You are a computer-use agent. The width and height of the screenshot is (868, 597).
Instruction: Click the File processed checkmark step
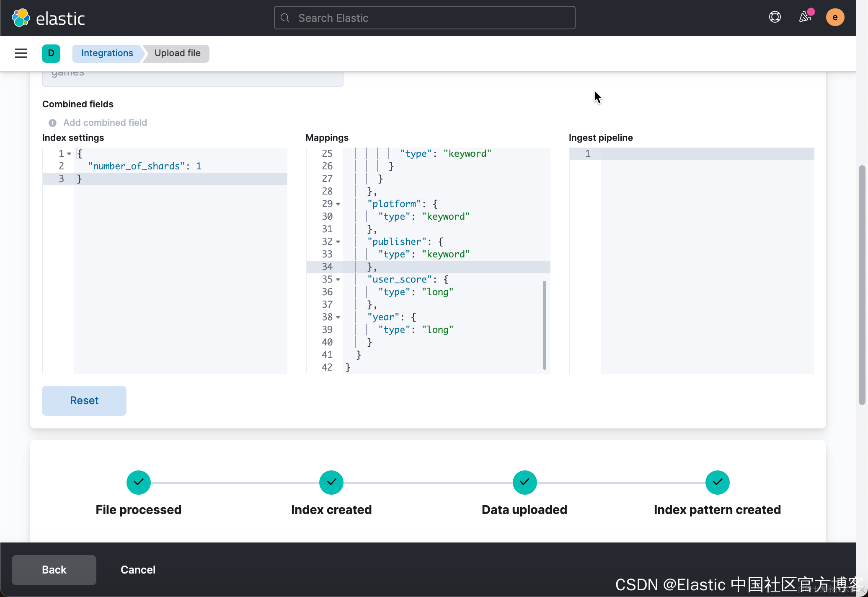coord(138,483)
